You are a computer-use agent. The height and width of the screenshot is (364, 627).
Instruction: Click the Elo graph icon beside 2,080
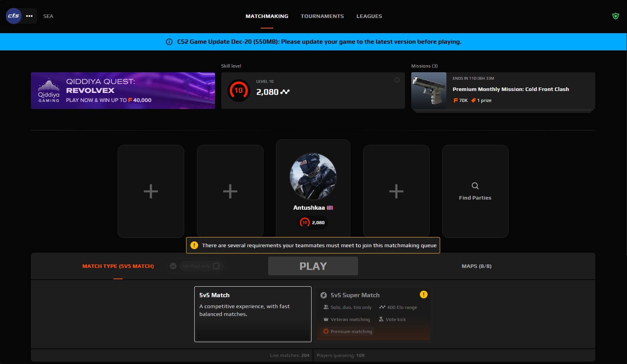(285, 92)
